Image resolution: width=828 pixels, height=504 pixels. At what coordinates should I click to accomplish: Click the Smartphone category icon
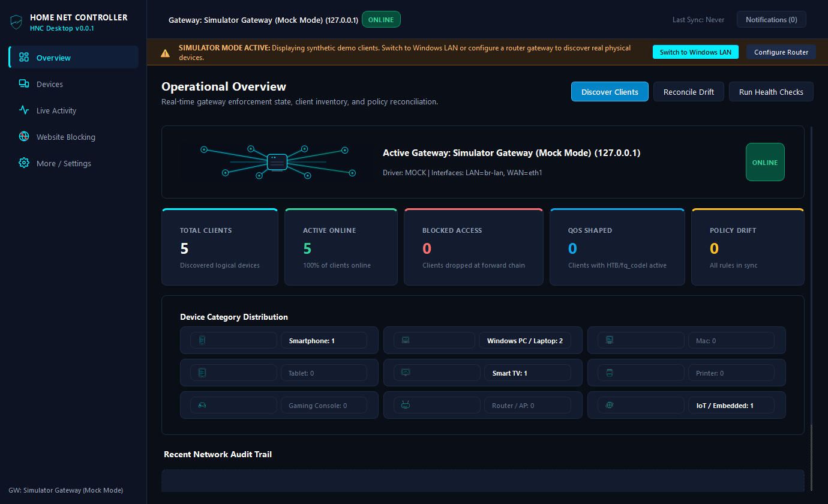coord(202,341)
